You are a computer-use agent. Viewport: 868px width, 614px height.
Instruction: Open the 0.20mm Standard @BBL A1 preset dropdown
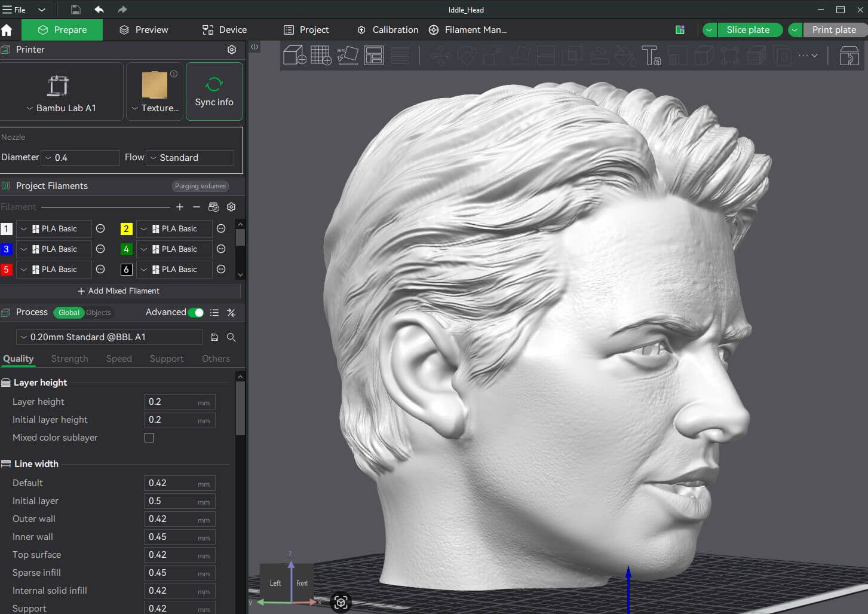click(x=109, y=337)
